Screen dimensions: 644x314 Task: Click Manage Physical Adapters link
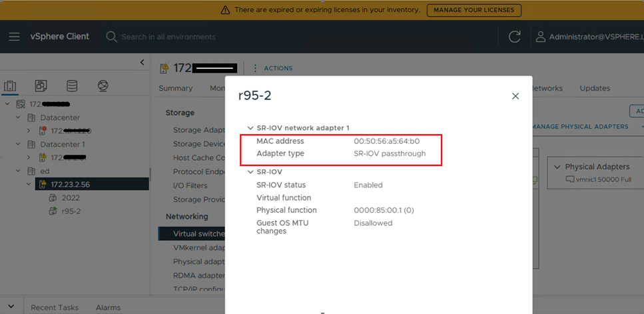point(580,127)
